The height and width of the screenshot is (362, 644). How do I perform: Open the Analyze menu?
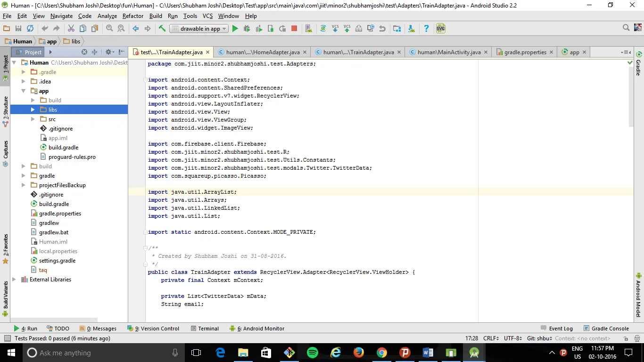[107, 16]
